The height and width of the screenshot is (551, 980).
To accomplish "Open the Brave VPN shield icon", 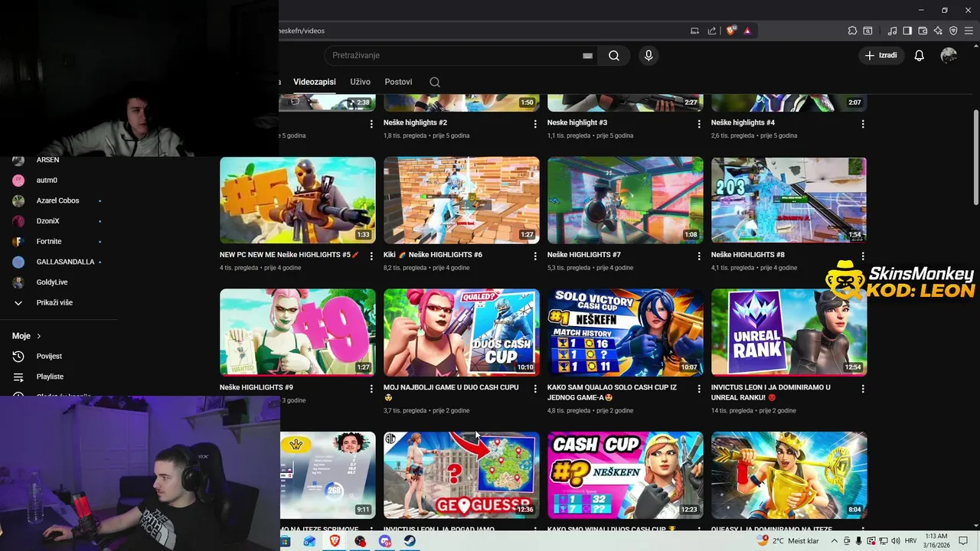I will coord(953,31).
